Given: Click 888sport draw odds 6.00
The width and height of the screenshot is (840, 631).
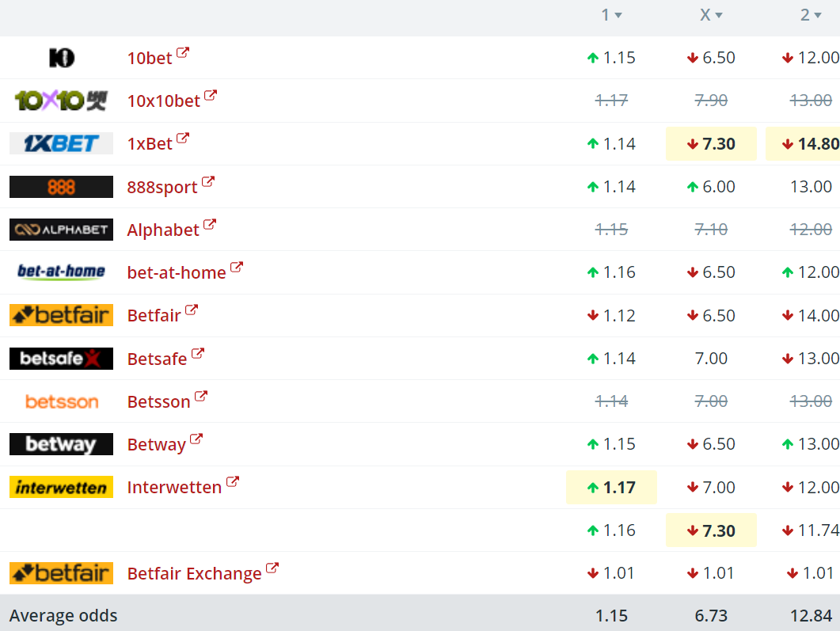Looking at the screenshot, I should pos(711,187).
